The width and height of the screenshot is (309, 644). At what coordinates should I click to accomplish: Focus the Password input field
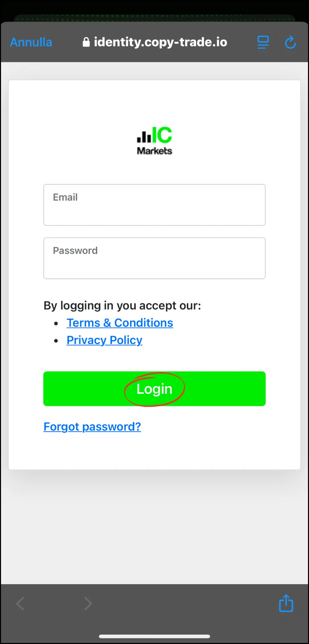coord(154,258)
